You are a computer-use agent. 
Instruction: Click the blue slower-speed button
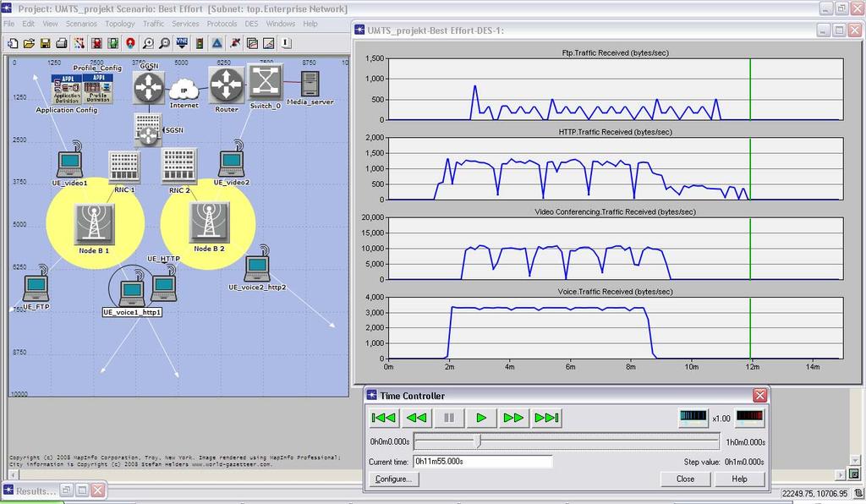point(693,418)
